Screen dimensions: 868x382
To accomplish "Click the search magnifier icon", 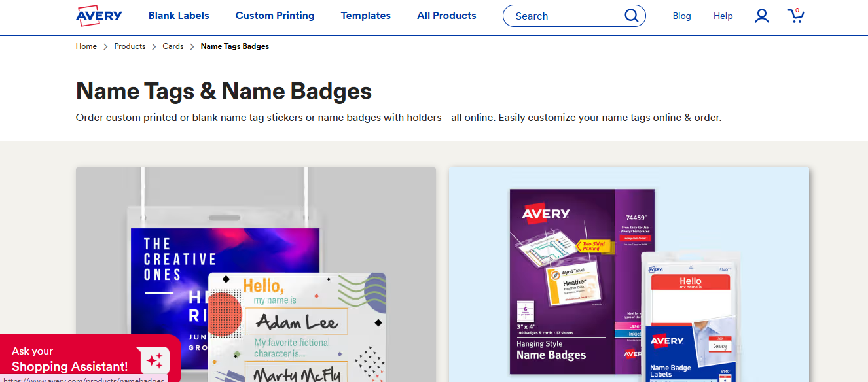I will click(631, 16).
